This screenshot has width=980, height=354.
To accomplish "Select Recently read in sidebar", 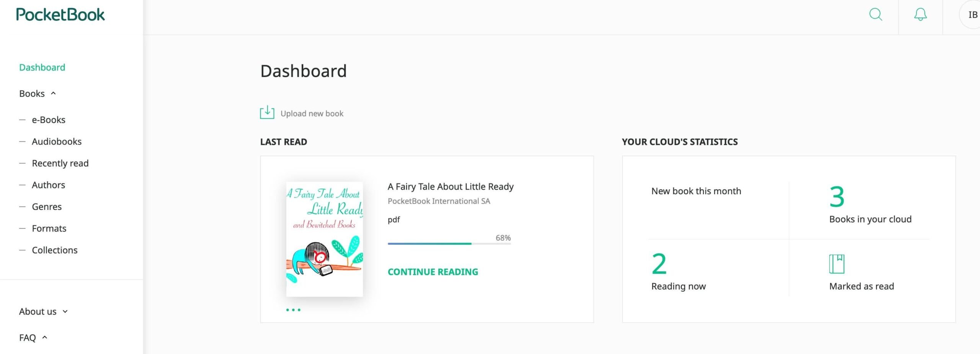I will pyautogui.click(x=60, y=163).
